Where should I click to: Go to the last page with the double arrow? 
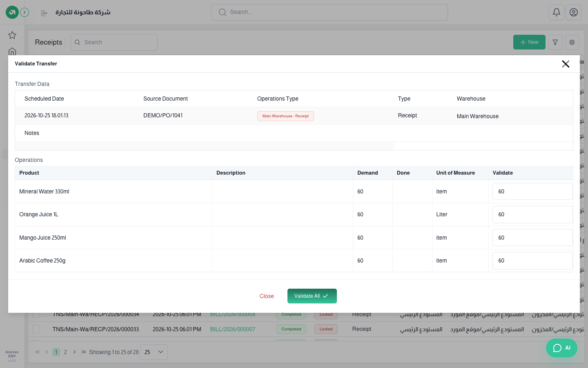point(84,352)
